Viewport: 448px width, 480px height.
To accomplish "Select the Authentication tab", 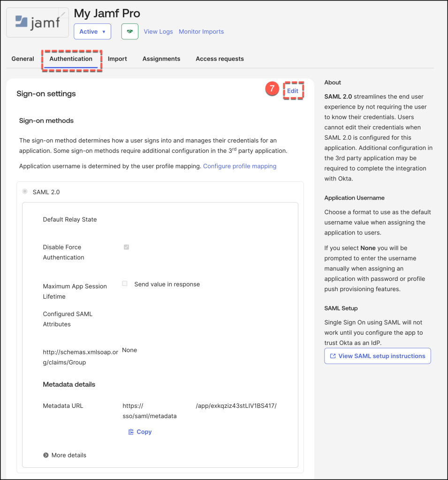I will pyautogui.click(x=71, y=59).
